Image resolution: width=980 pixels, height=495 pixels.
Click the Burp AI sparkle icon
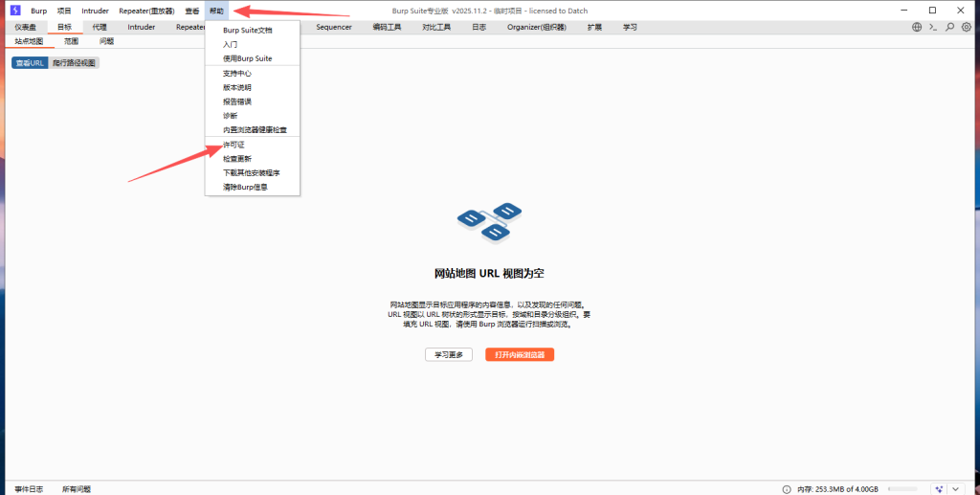point(939,488)
